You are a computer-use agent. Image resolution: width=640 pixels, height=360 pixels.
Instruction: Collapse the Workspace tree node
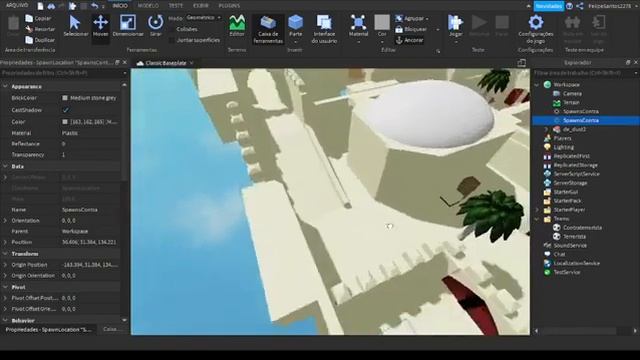click(x=537, y=85)
